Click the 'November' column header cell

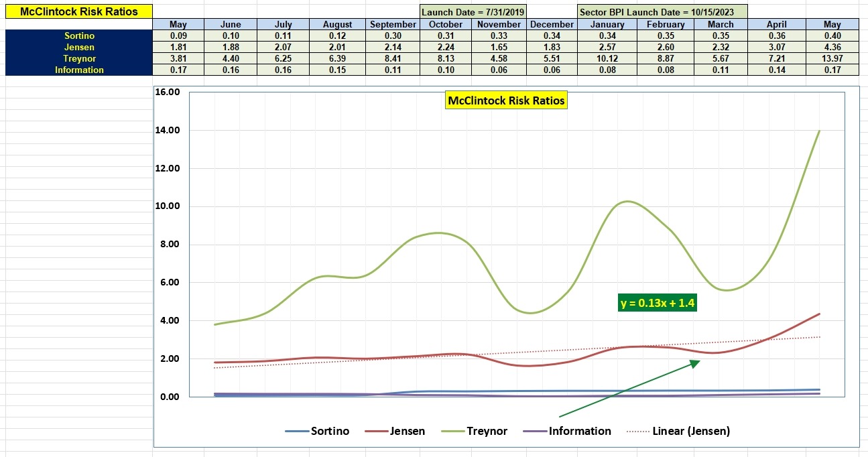[499, 24]
